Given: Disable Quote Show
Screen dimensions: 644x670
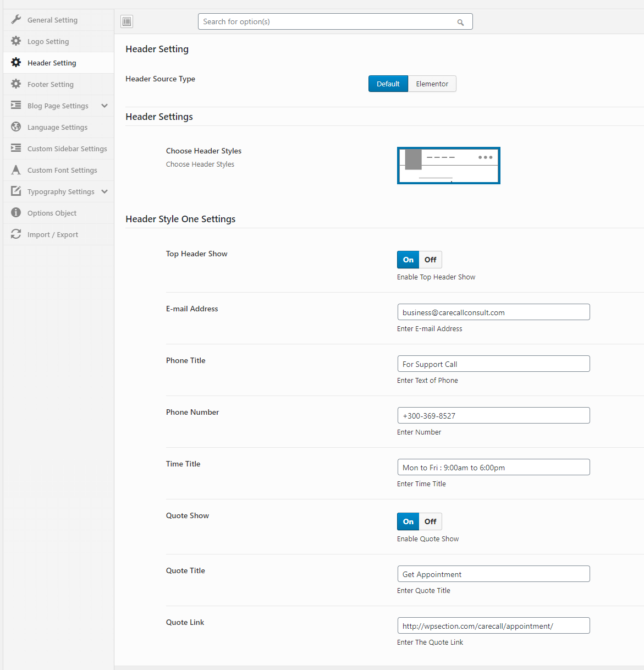Looking at the screenshot, I should (x=430, y=521).
